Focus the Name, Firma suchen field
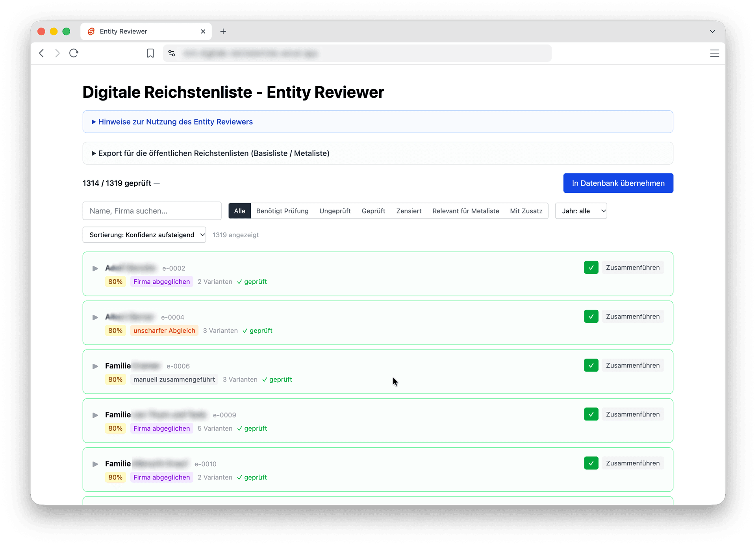Screen dimensions: 756x545 [152, 211]
